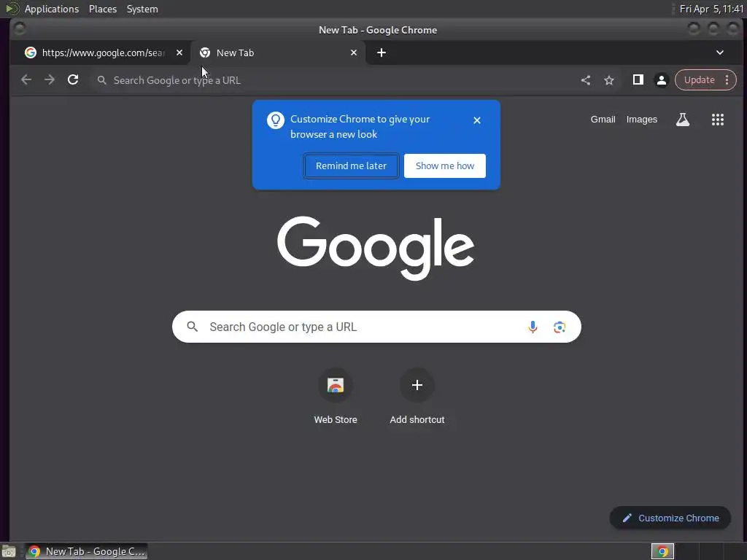
Task: Click the browser Forward arrow
Action: [50, 80]
